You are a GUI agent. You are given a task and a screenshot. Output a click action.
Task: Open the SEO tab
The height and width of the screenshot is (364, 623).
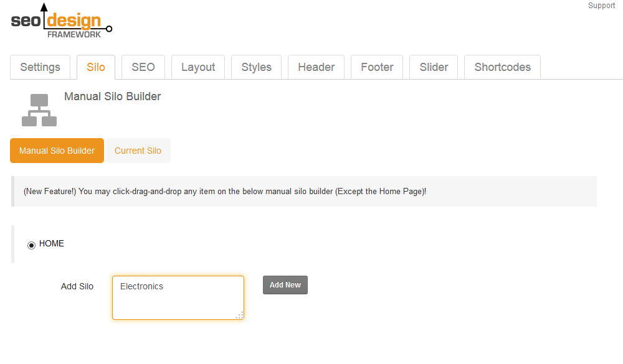pos(143,67)
